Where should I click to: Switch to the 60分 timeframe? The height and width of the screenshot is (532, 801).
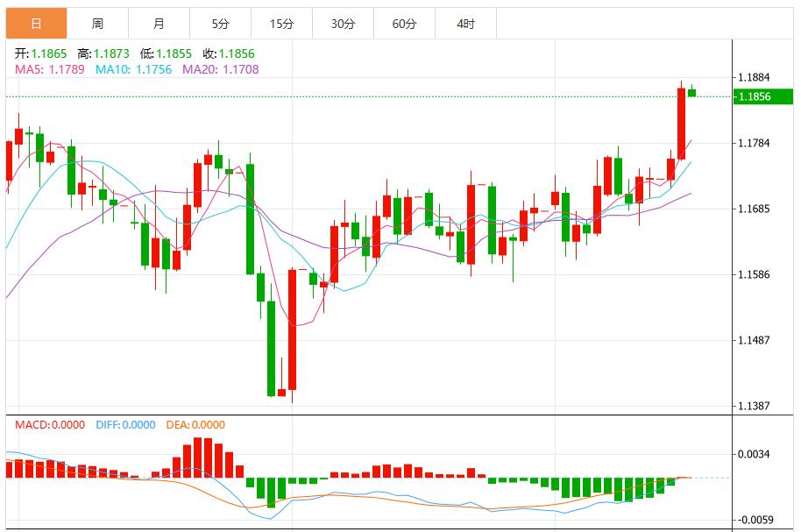click(406, 18)
